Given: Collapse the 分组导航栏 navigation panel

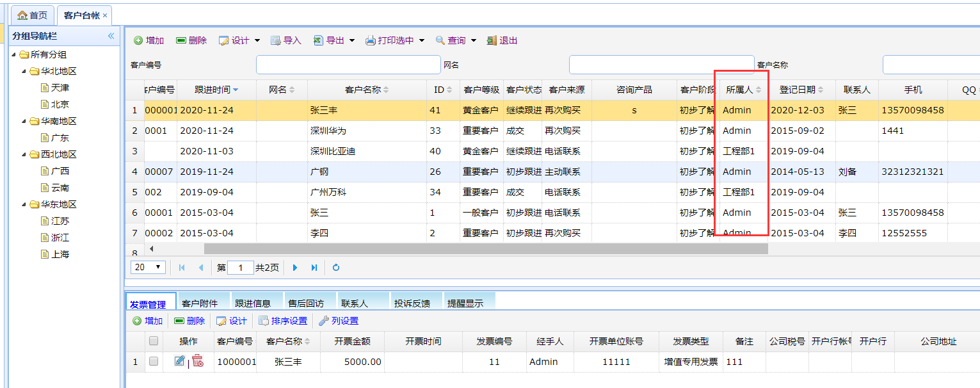Looking at the screenshot, I should [111, 36].
